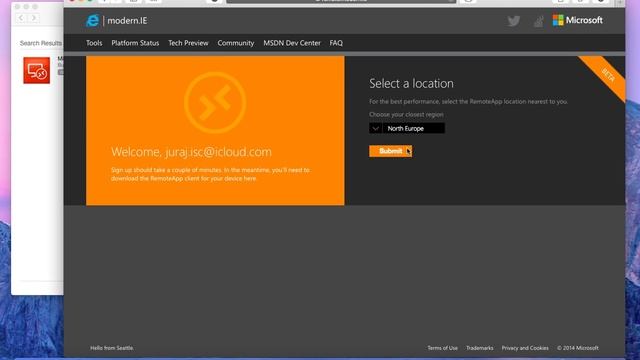The image size is (640, 360).
Task: Open Terms of Use link
Action: (442, 348)
